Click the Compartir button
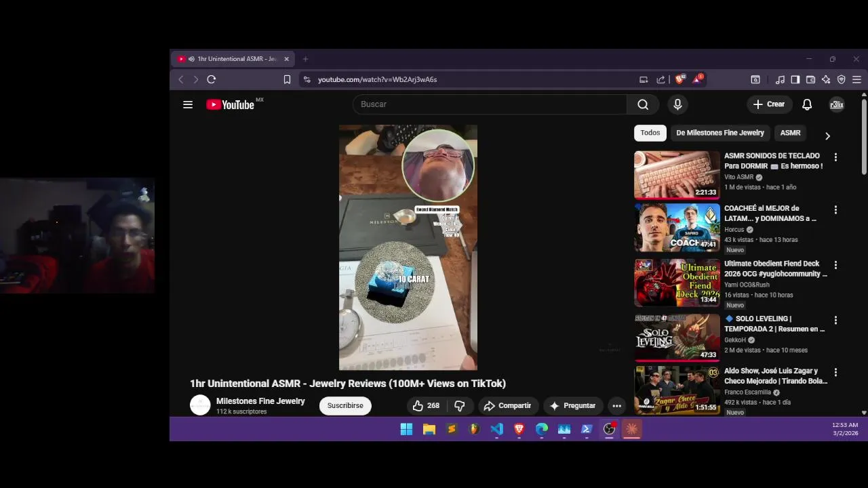The height and width of the screenshot is (488, 868). click(x=508, y=405)
